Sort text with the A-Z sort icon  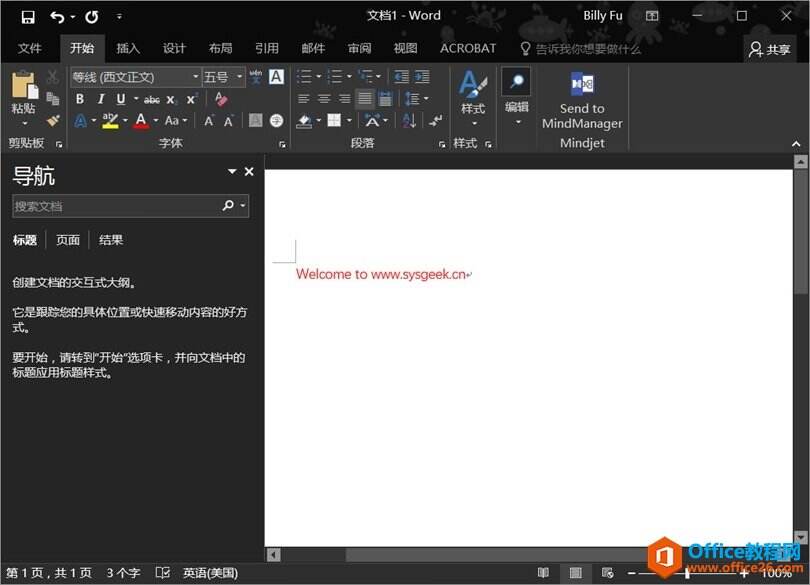click(x=409, y=121)
